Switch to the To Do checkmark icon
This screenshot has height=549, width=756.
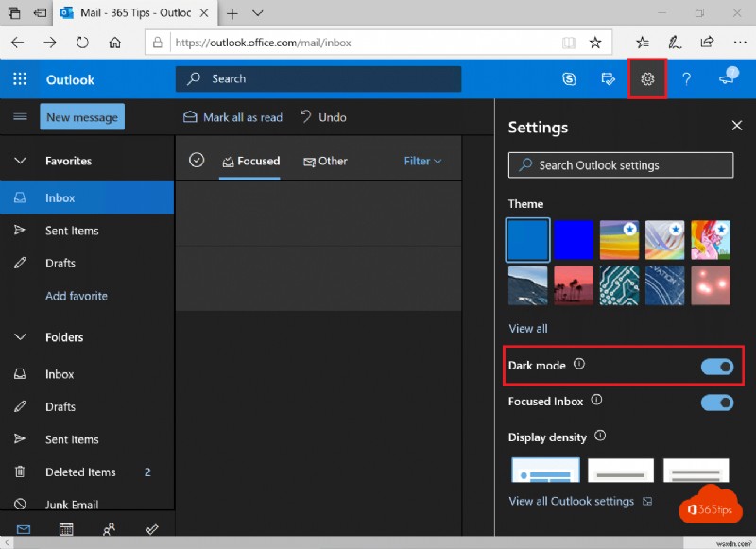click(152, 529)
